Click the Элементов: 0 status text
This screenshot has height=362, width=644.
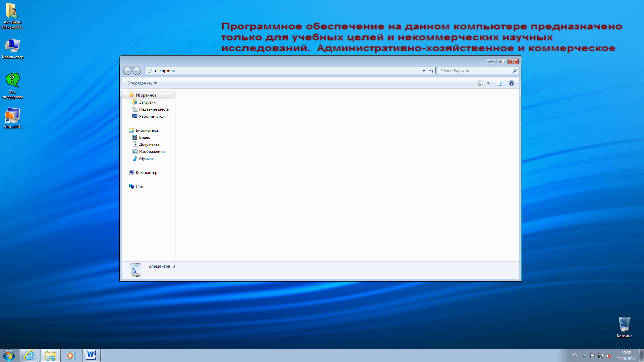162,266
